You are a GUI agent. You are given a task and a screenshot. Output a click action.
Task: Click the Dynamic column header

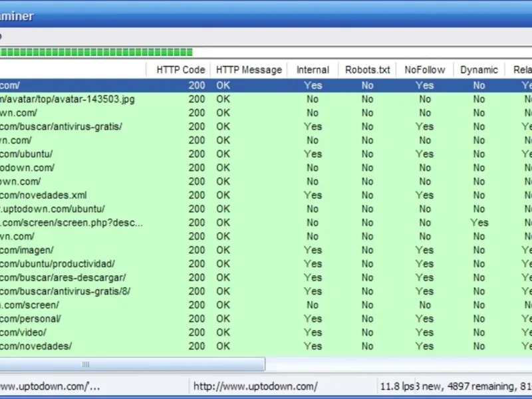pyautogui.click(x=479, y=70)
